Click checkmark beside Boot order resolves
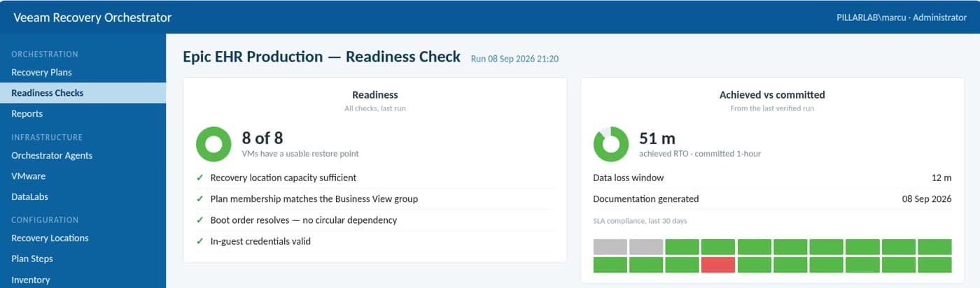This screenshot has height=288, width=980. tap(200, 219)
